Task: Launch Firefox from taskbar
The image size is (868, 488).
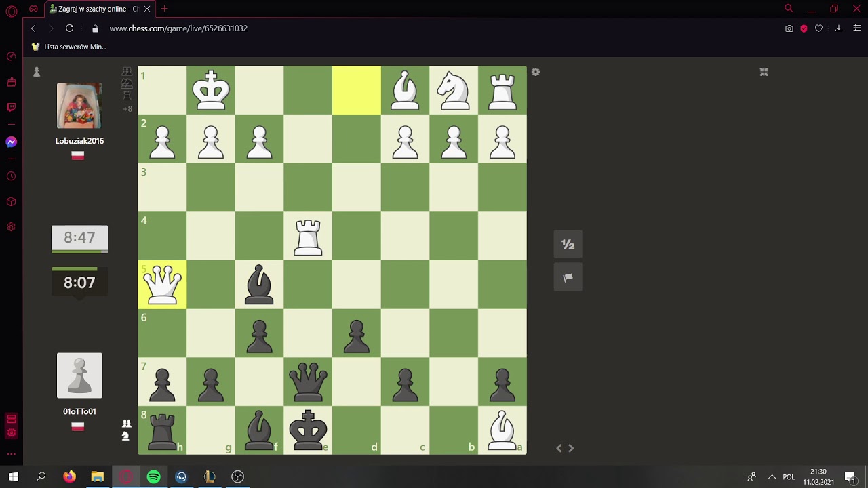Action: click(x=69, y=476)
